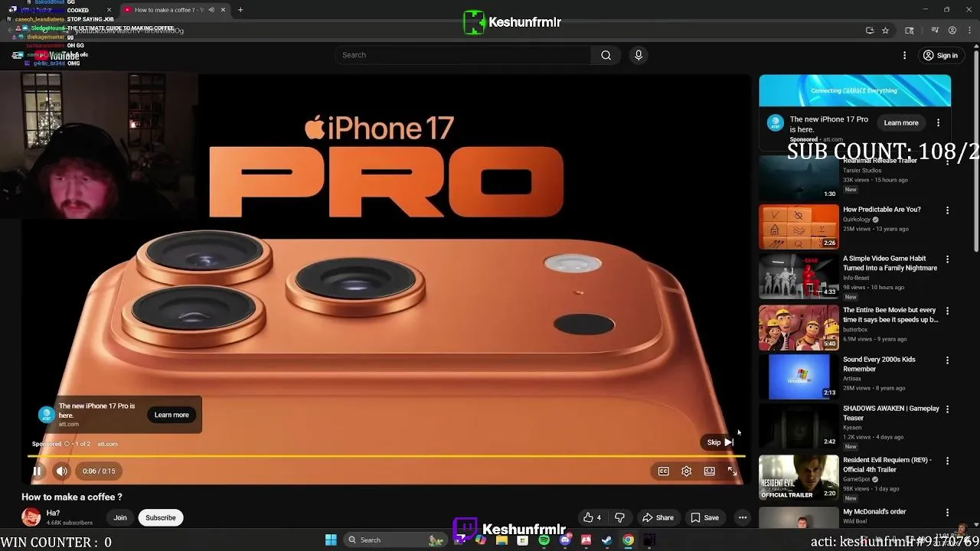Viewport: 980px width, 551px height.
Task: Open the Chrome profile icon
Action: point(952,31)
